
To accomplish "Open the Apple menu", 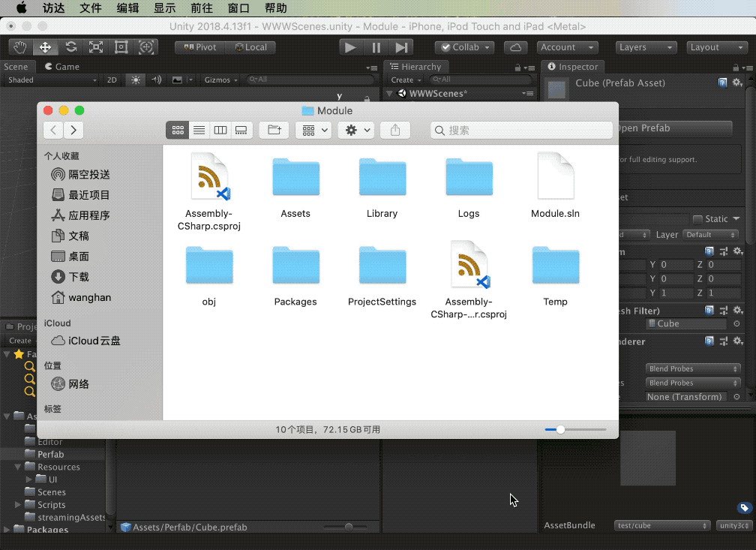I will pos(22,8).
